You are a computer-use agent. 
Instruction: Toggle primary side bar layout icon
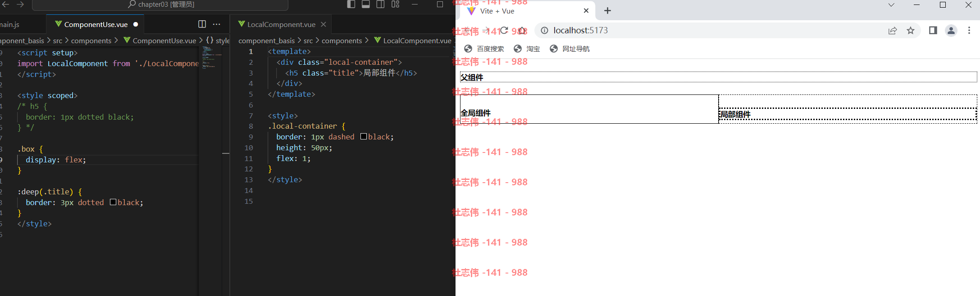coord(351,4)
